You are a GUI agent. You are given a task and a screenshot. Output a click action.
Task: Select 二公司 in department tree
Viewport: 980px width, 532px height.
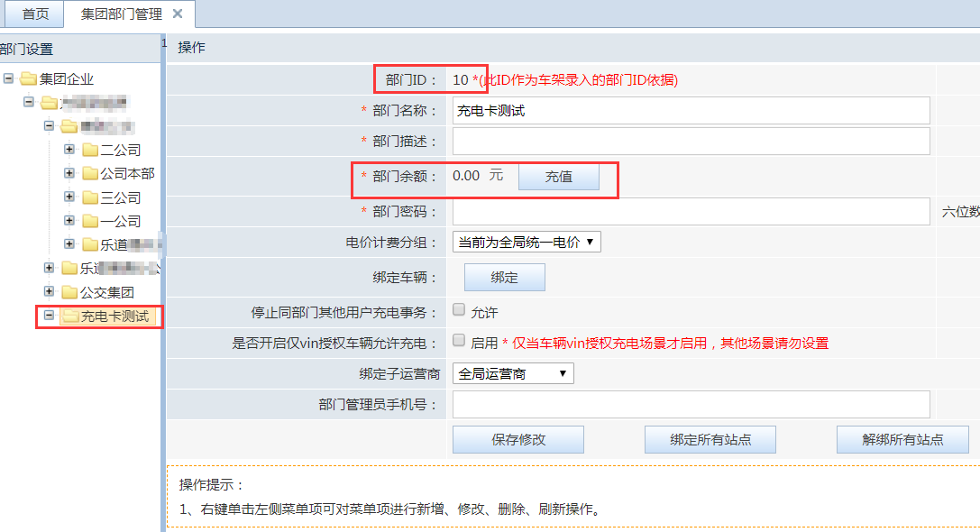121,150
